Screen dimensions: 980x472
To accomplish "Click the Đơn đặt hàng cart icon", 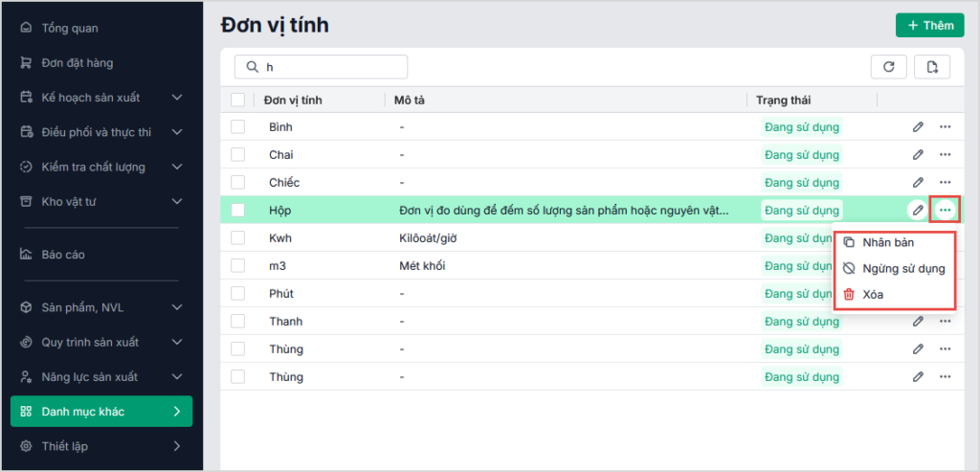I will click(26, 63).
